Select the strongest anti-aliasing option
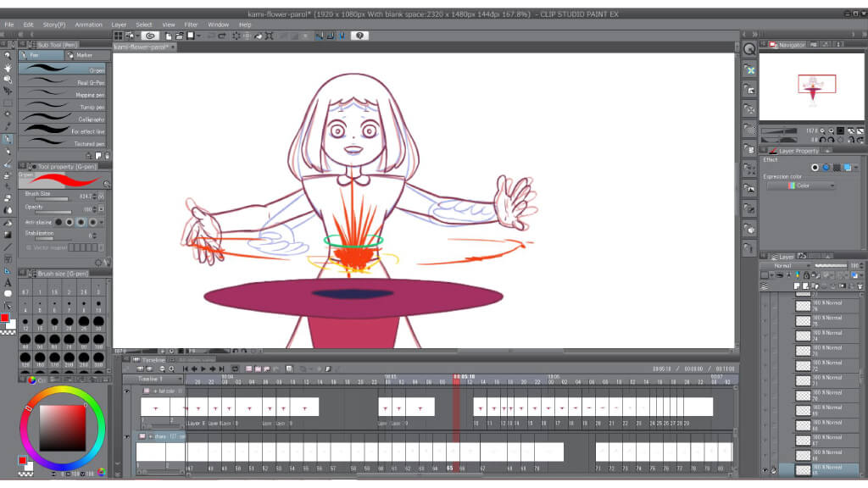The height and width of the screenshot is (488, 868). click(93, 222)
